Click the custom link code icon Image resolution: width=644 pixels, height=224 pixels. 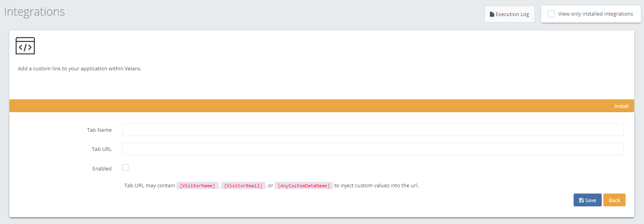[x=25, y=46]
